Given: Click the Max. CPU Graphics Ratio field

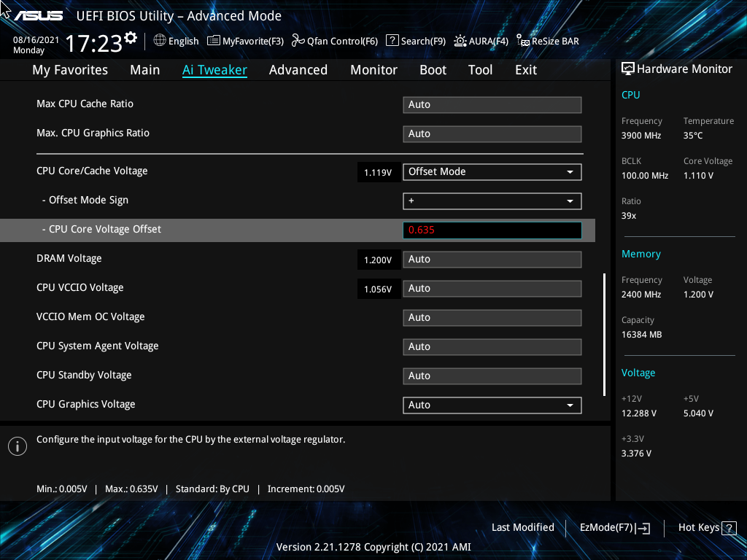Looking at the screenshot, I should click(x=492, y=134).
